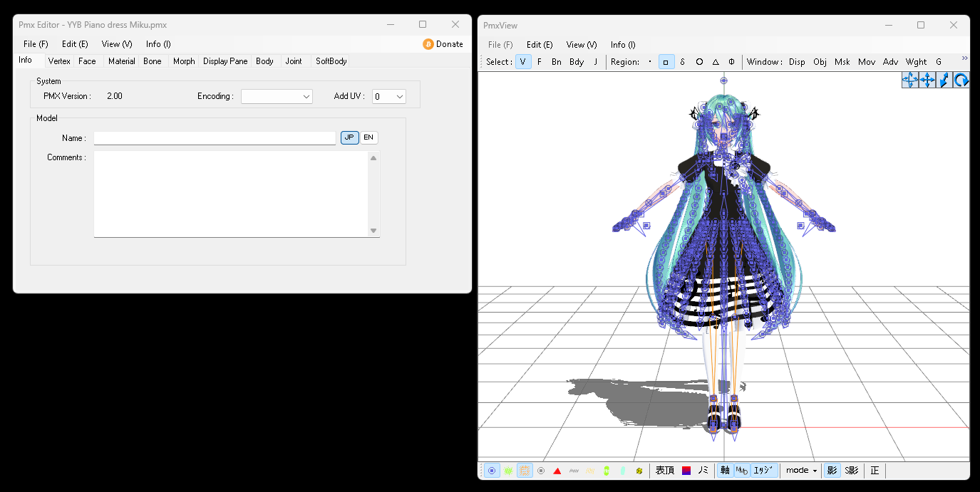This screenshot has height=492, width=980.
Task: Select the triangle Region mode icon
Action: (716, 62)
